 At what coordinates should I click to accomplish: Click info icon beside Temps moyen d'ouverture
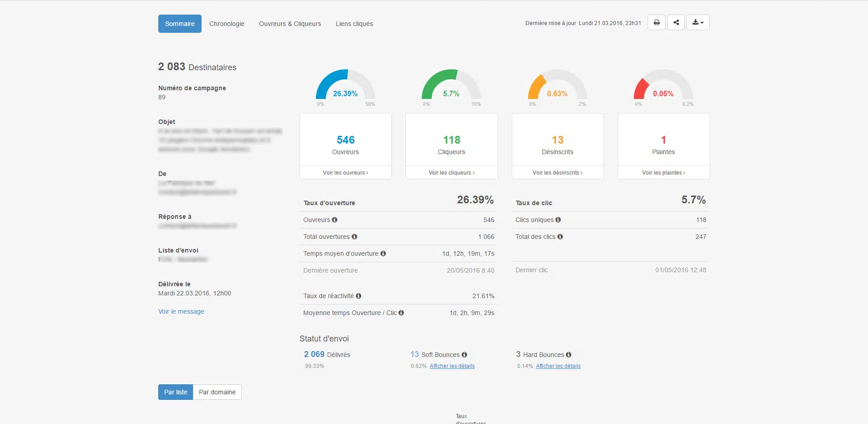coord(383,253)
